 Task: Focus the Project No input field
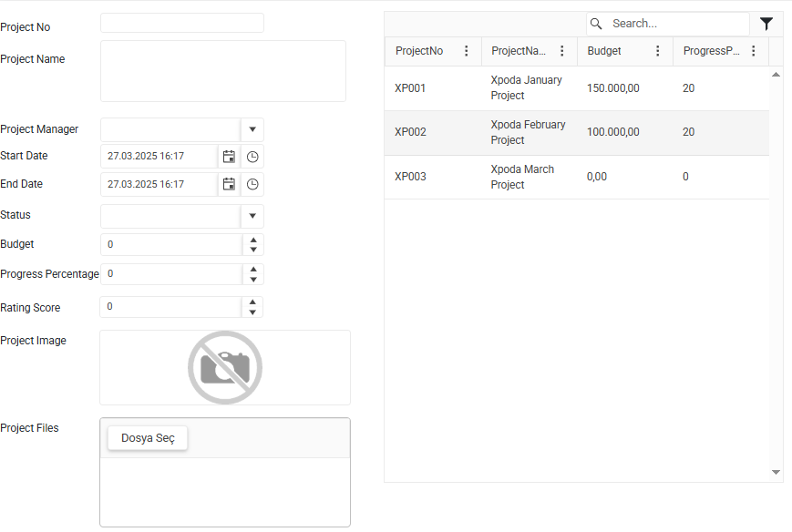[182, 23]
